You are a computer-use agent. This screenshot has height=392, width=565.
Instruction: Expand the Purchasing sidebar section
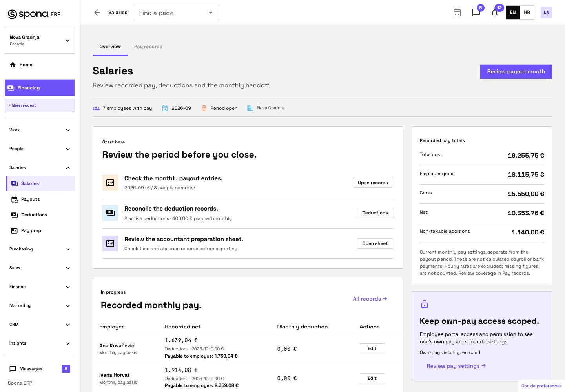pos(40,249)
